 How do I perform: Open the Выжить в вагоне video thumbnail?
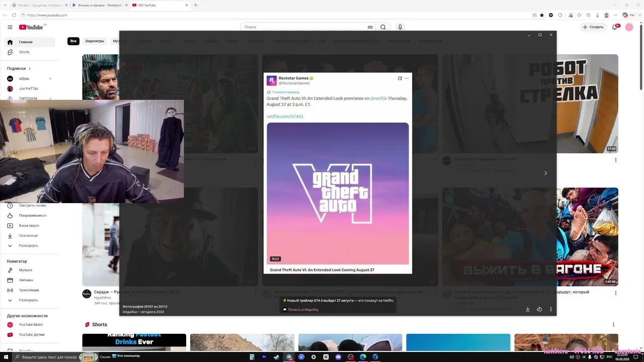587,237
